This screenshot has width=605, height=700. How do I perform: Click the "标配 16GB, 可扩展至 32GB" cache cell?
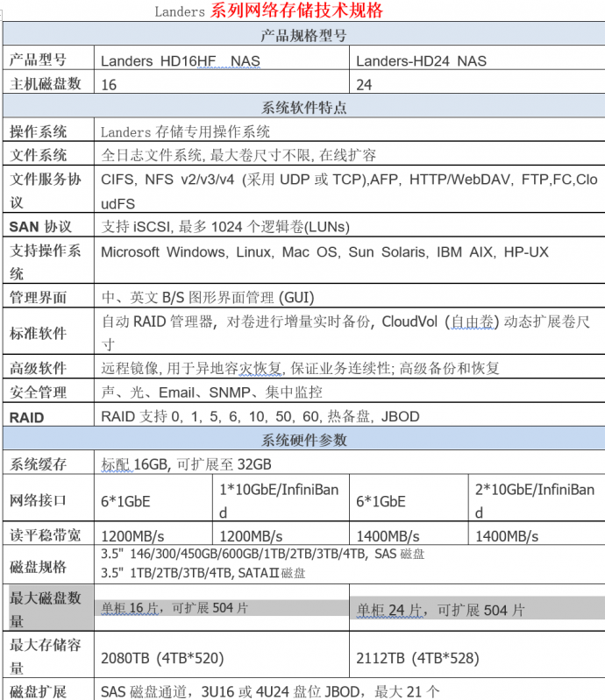tap(186, 464)
